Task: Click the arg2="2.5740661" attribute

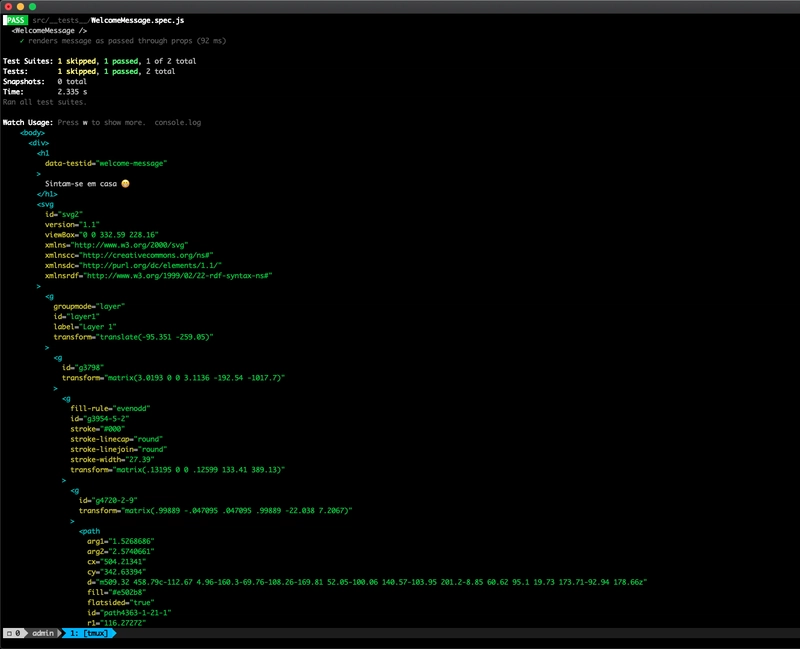Action: tap(121, 551)
